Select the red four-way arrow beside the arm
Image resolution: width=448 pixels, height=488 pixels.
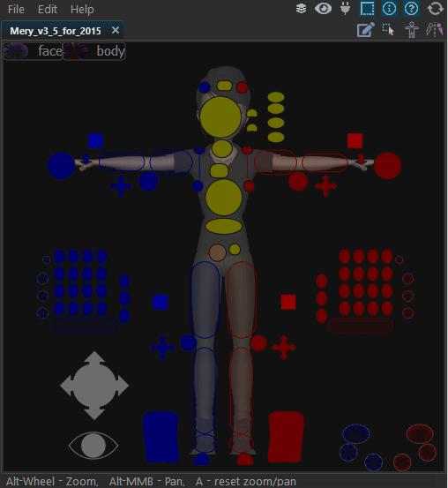[x=325, y=186]
